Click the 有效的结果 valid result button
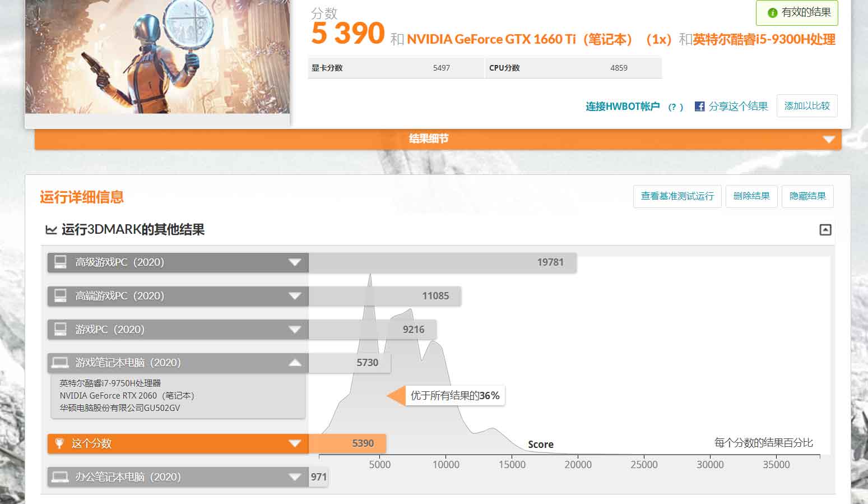This screenshot has height=504, width=868. click(797, 12)
